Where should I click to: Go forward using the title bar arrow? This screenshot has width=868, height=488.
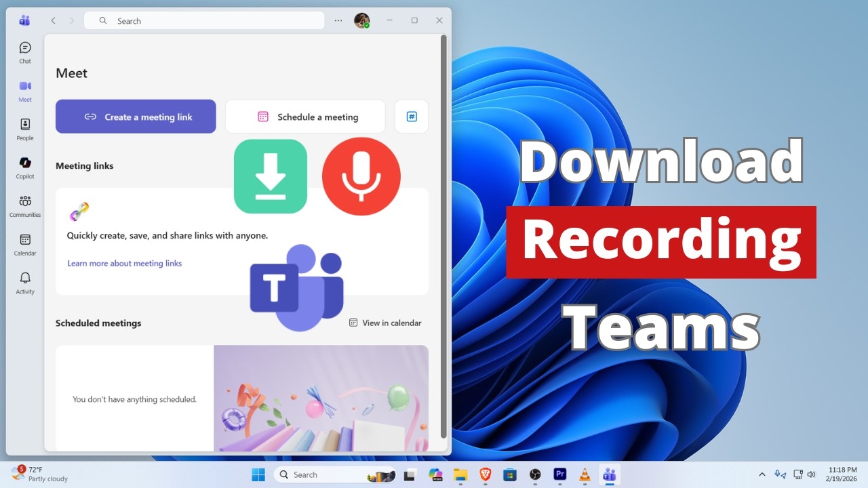(x=72, y=20)
